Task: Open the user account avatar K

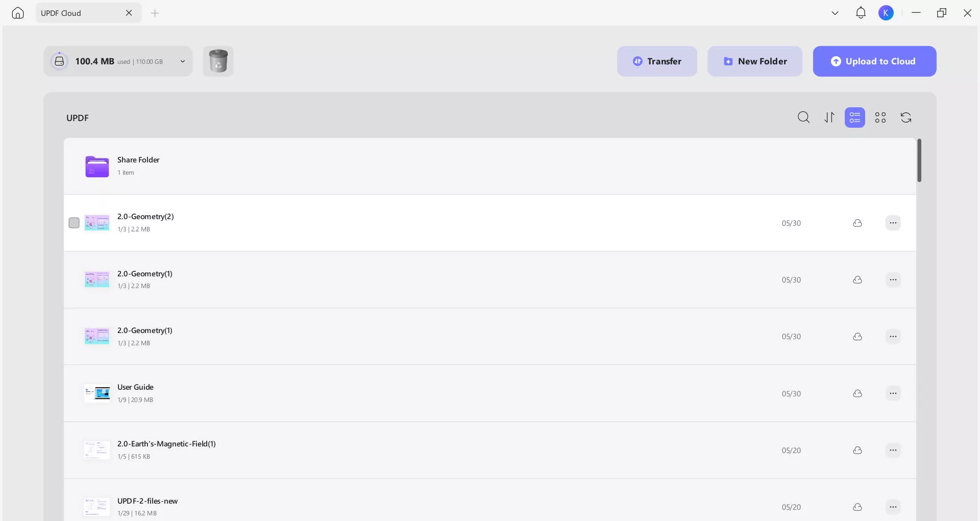Action: [886, 13]
